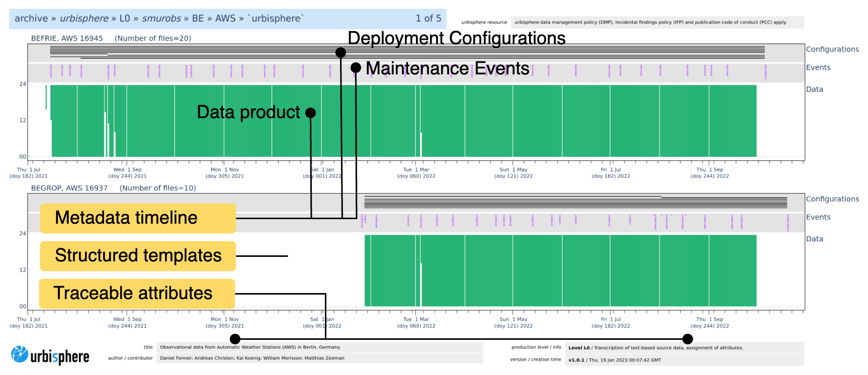Click the yellow 'Structured templates' label

(137, 256)
